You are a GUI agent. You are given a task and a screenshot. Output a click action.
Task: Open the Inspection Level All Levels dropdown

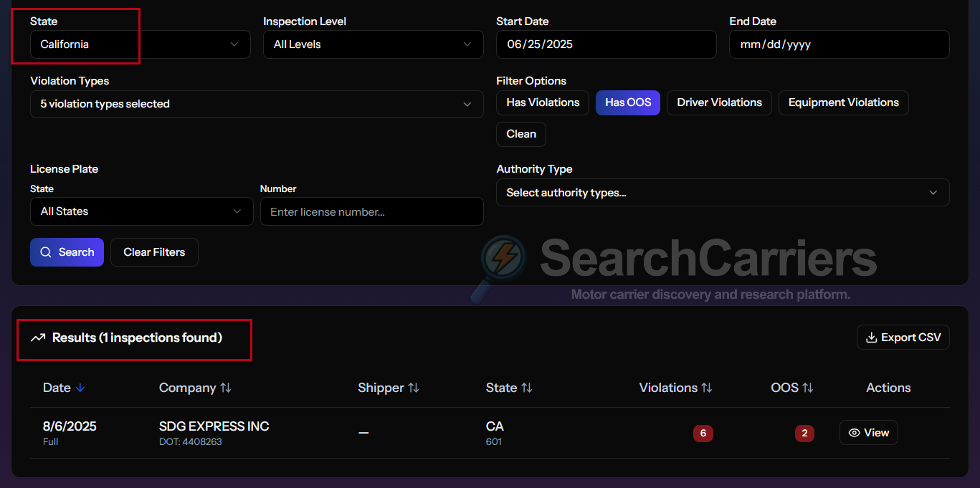point(374,44)
